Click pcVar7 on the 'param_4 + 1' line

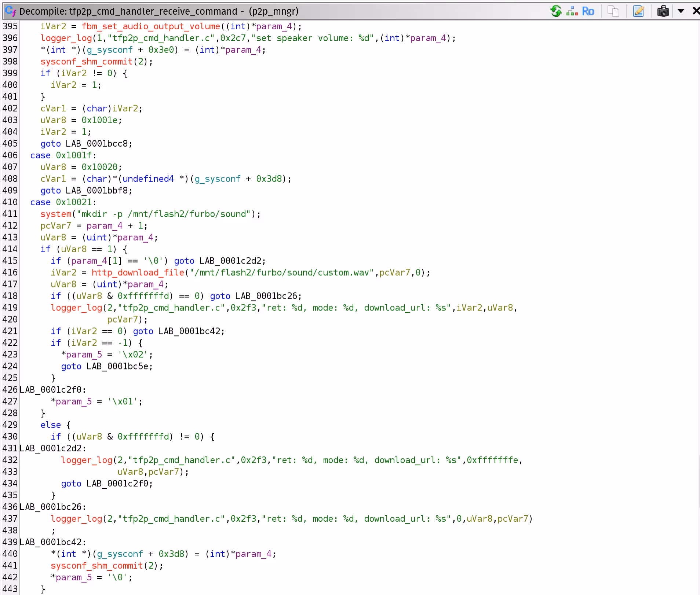click(55, 226)
